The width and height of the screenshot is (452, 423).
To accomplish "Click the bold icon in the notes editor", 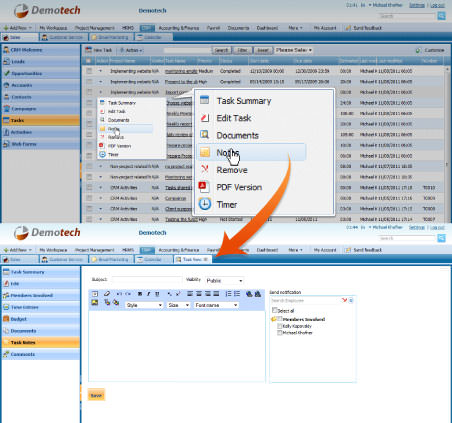I will (140, 294).
